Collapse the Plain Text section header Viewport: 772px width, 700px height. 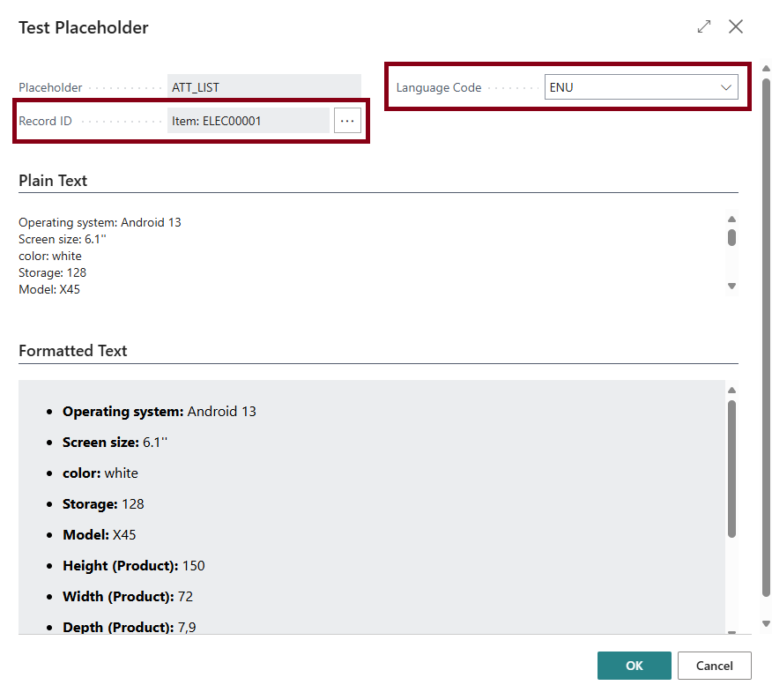tap(52, 180)
